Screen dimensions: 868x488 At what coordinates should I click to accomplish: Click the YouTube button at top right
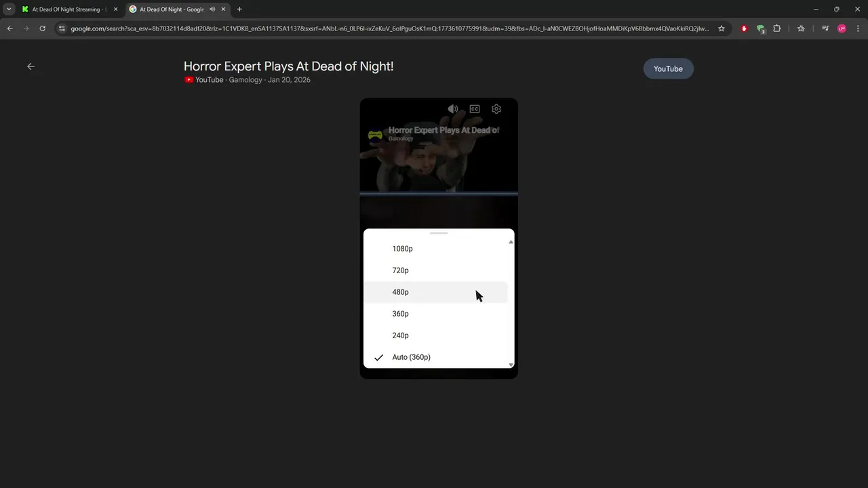point(668,68)
